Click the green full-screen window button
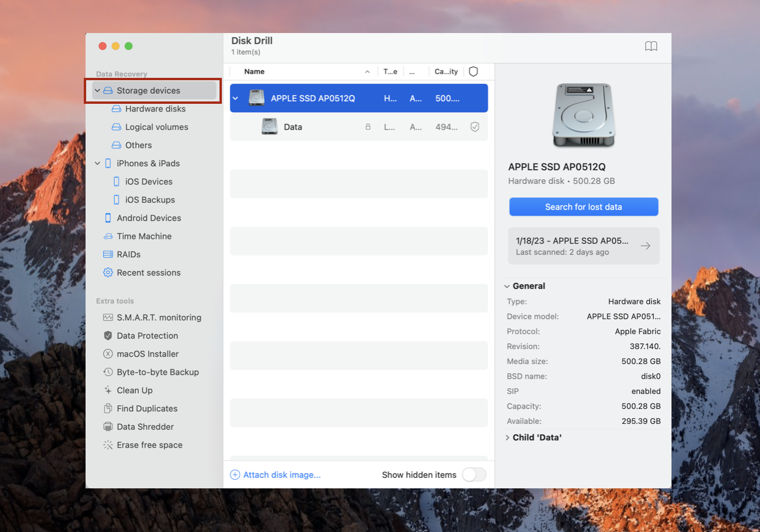760x532 pixels. point(129,46)
